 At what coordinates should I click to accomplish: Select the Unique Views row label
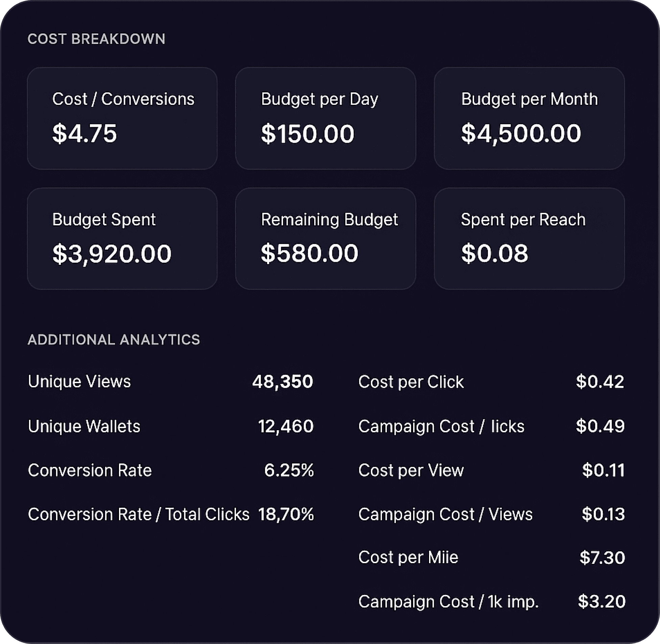coord(79,382)
